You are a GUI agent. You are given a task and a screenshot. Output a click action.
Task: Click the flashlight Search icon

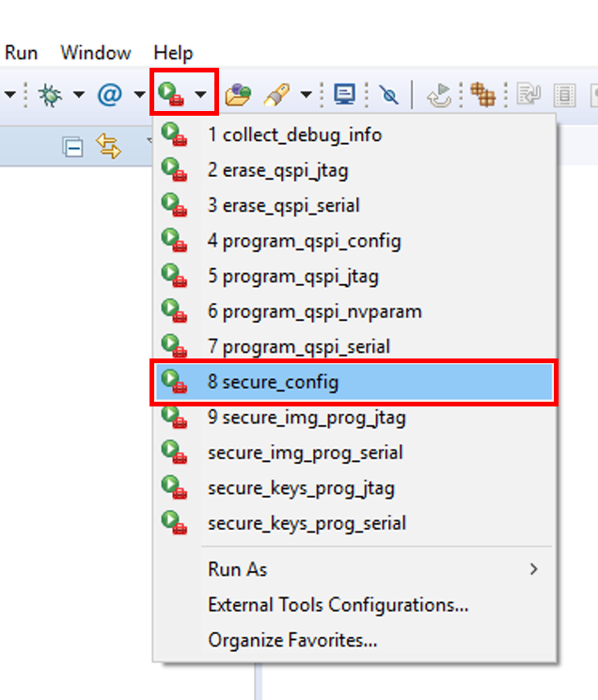(x=276, y=95)
